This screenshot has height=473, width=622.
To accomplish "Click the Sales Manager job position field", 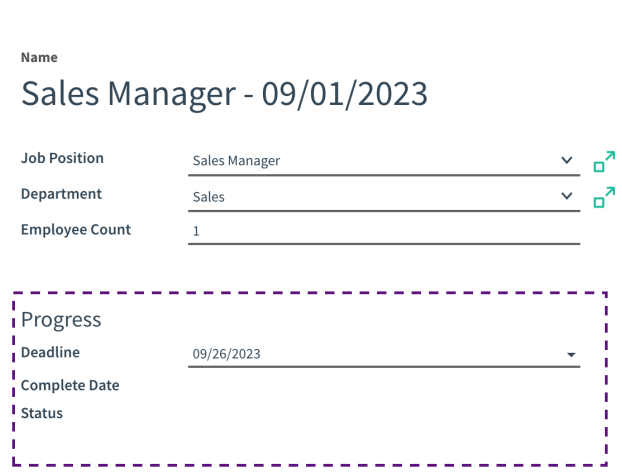I will point(384,161).
